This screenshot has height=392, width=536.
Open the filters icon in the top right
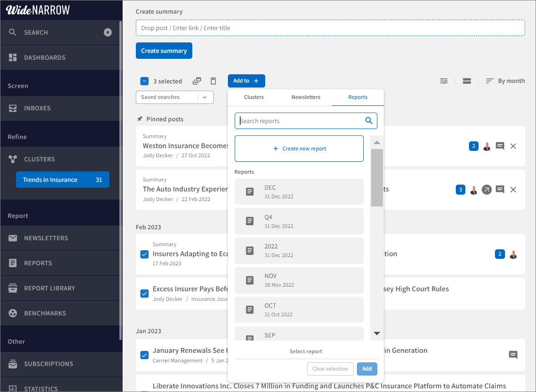click(x=444, y=81)
